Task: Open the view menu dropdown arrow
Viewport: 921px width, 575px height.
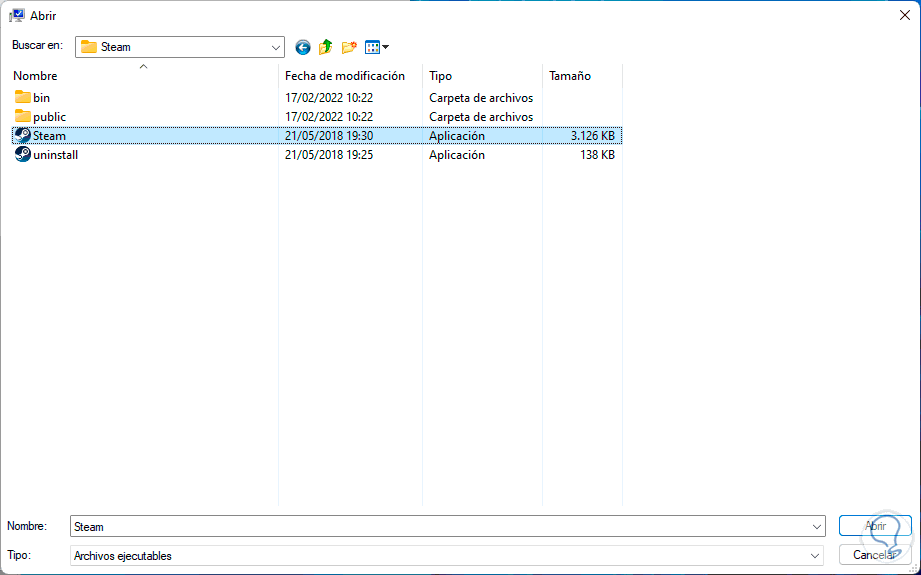Action: pyautogui.click(x=385, y=47)
